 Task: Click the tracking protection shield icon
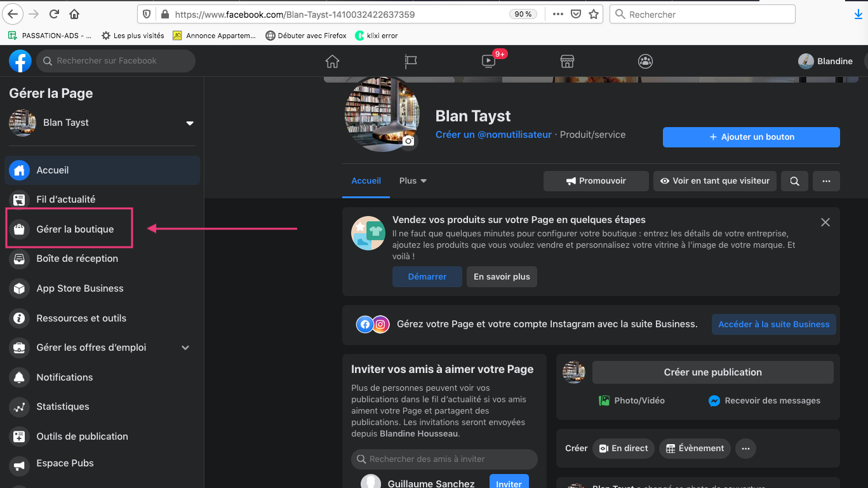pos(147,14)
